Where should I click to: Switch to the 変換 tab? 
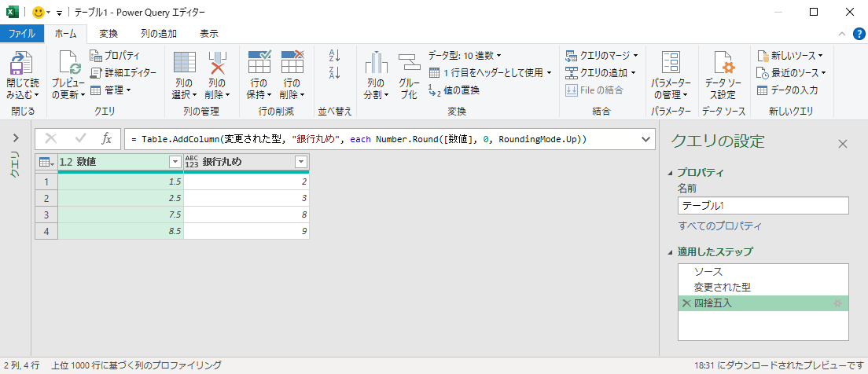pos(108,34)
